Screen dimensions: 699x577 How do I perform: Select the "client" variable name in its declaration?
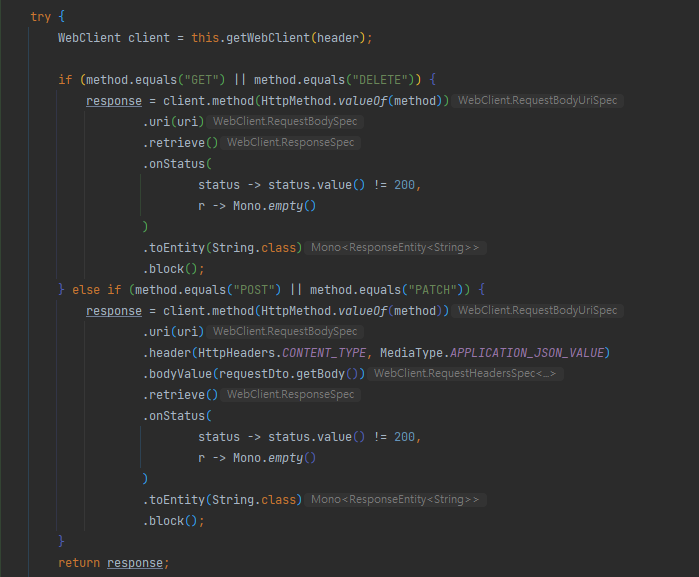[x=149, y=38]
